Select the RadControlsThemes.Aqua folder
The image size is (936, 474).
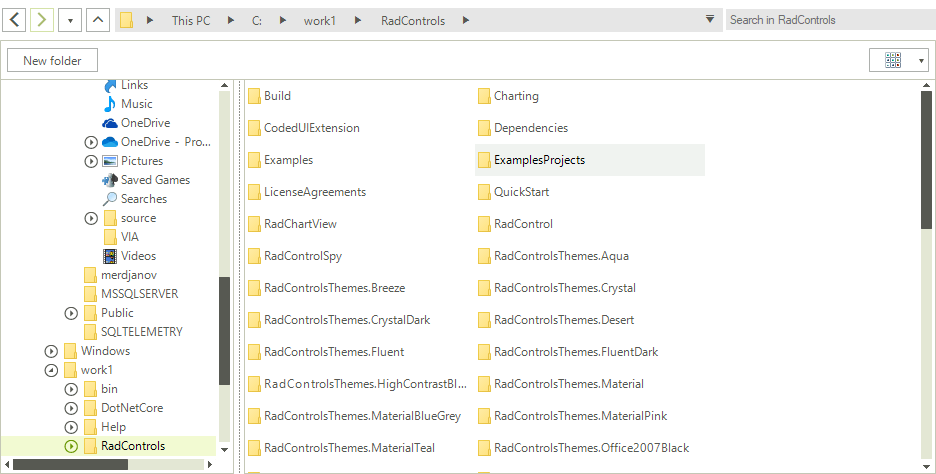coord(553,256)
